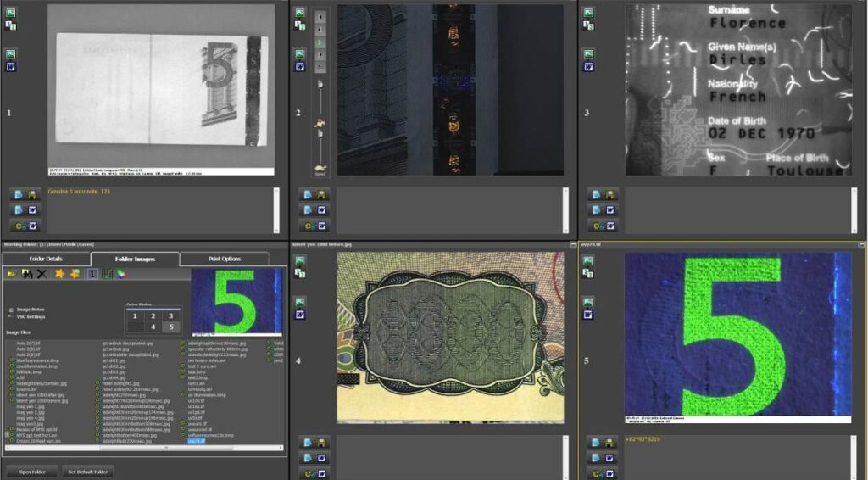Screen dimensions: 868x480
Task: Click the binoculars search icon in folder toolbar
Action: 26,274
